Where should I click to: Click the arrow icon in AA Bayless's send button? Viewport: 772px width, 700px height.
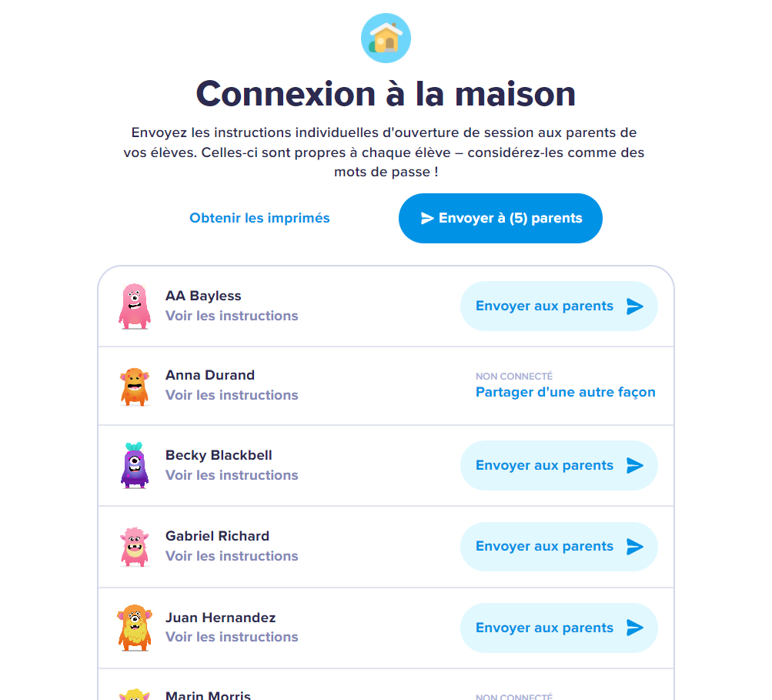pos(633,306)
